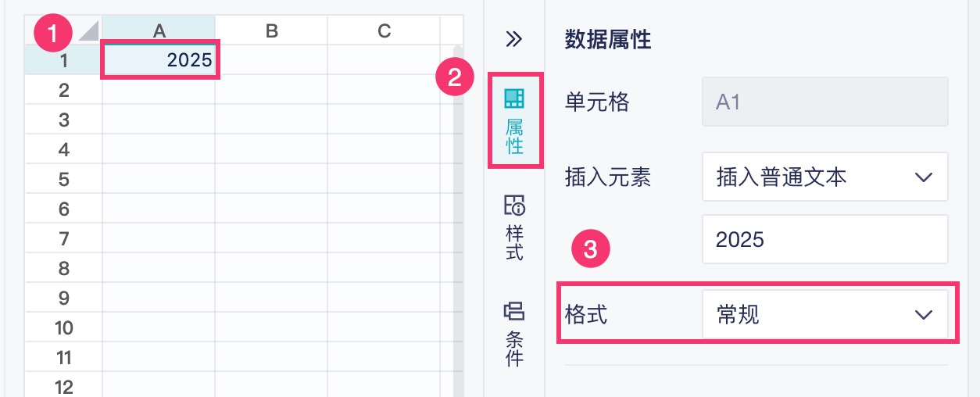Click the spreadsheet vertical scrollbar

[457, 234]
